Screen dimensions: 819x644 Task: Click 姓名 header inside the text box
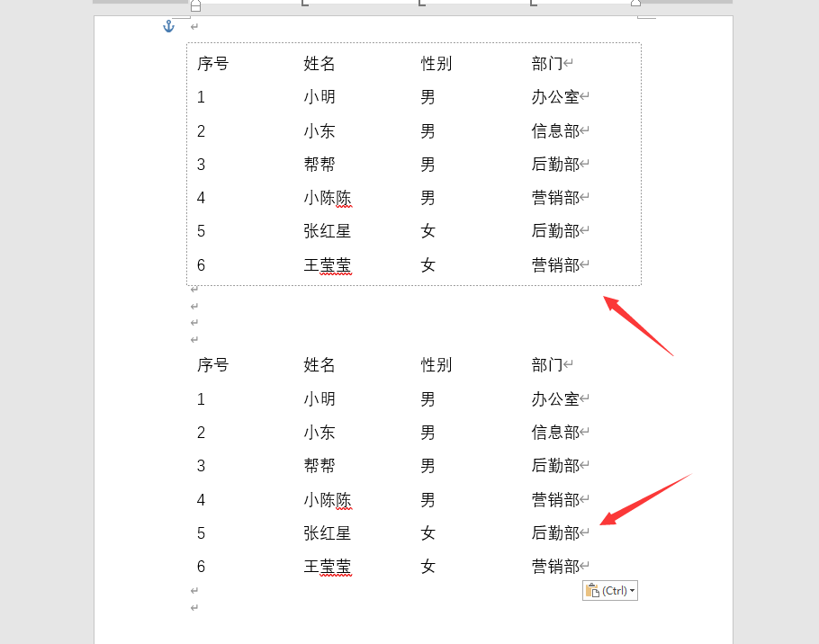[x=319, y=64]
